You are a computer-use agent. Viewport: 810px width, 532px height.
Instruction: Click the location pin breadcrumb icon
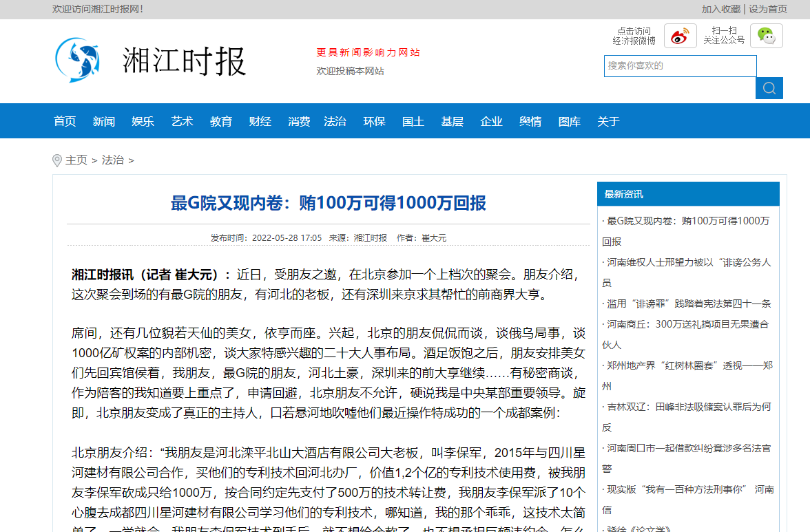pos(56,160)
